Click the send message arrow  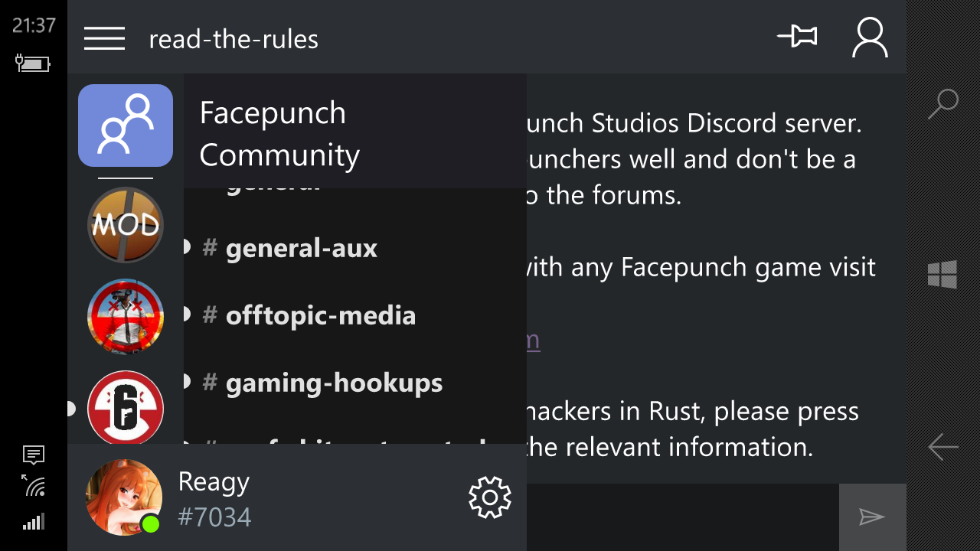(x=872, y=517)
